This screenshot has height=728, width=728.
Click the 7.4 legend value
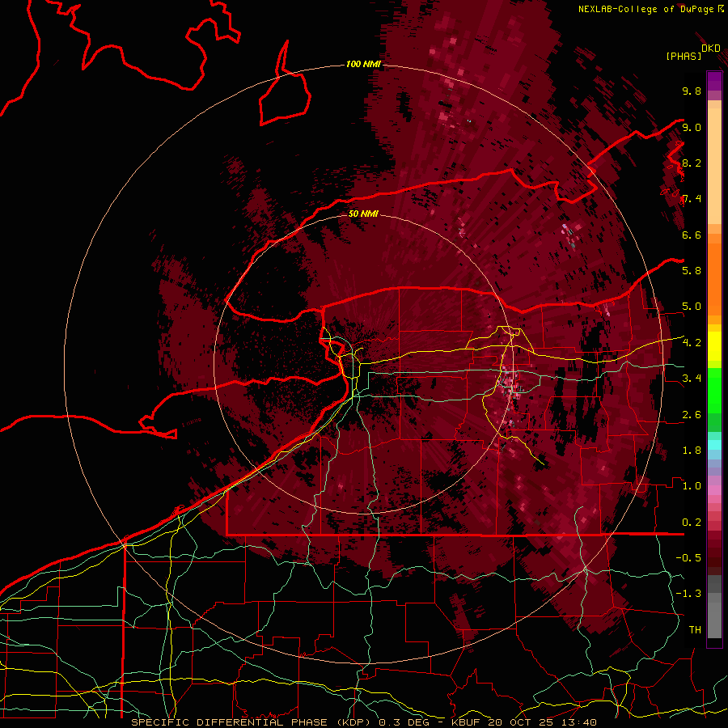tap(692, 199)
